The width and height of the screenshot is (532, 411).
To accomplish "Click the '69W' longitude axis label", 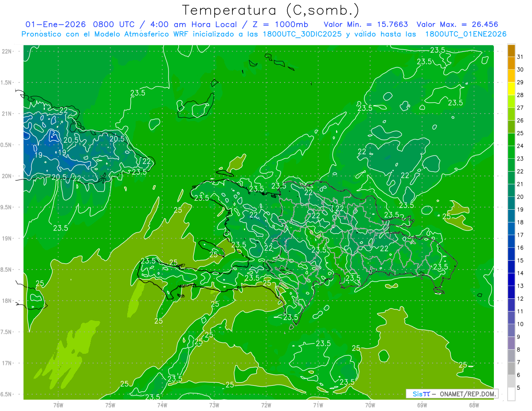I will point(422,405).
